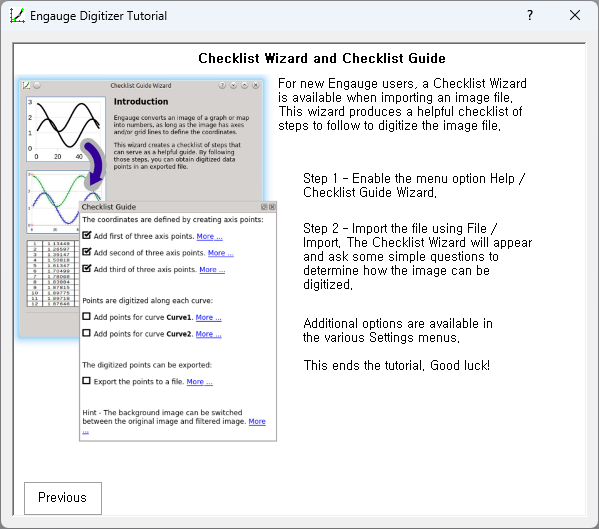Viewport: 599px width, 529px height.
Task: Click the More link after the background image hint
Action: (257, 422)
